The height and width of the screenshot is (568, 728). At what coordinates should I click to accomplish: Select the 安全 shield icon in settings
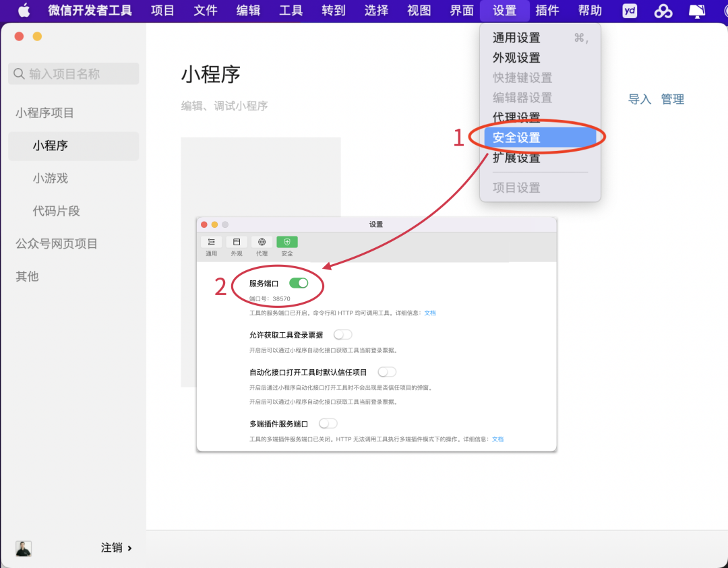287,242
